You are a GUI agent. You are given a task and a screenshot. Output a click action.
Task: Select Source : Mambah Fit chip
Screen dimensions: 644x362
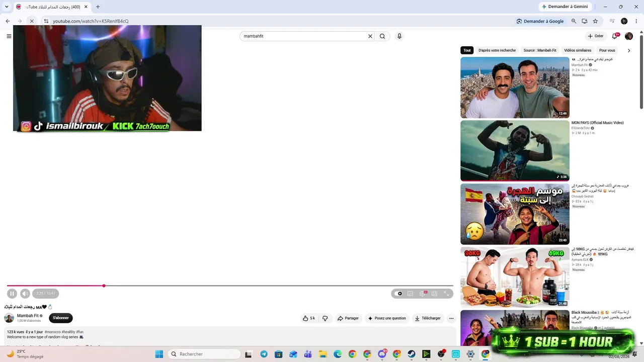click(540, 50)
